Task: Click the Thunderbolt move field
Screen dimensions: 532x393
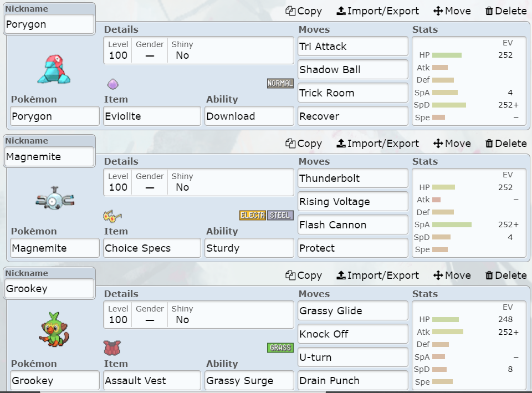Action: pos(353,178)
